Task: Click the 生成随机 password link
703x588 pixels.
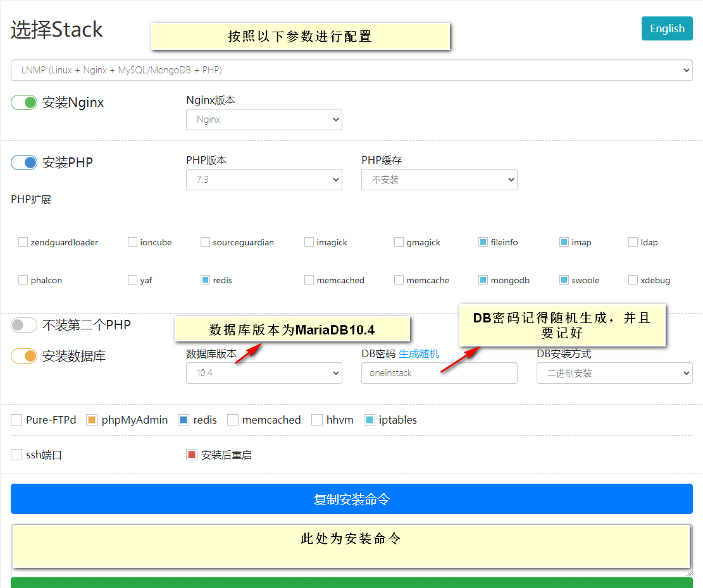Action: [419, 354]
